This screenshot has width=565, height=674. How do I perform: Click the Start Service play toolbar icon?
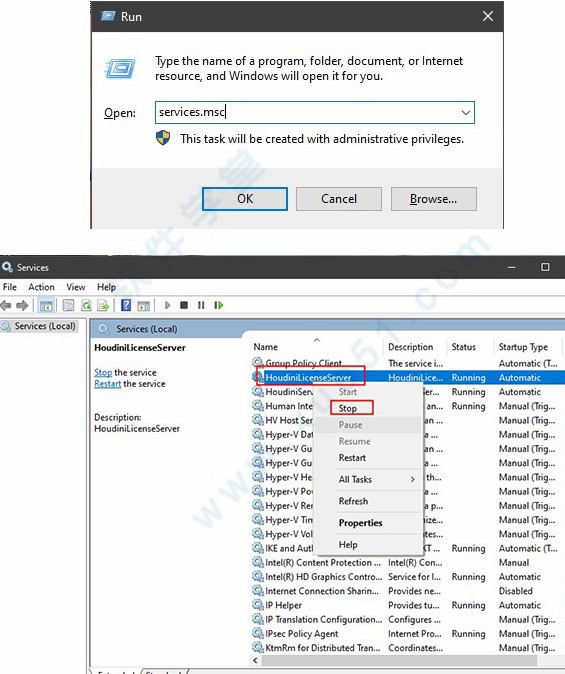pyautogui.click(x=168, y=305)
